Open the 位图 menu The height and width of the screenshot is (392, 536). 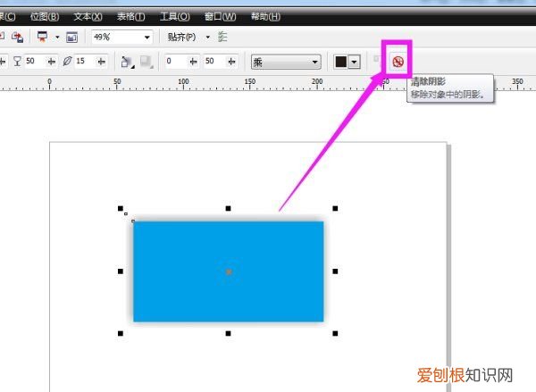45,17
